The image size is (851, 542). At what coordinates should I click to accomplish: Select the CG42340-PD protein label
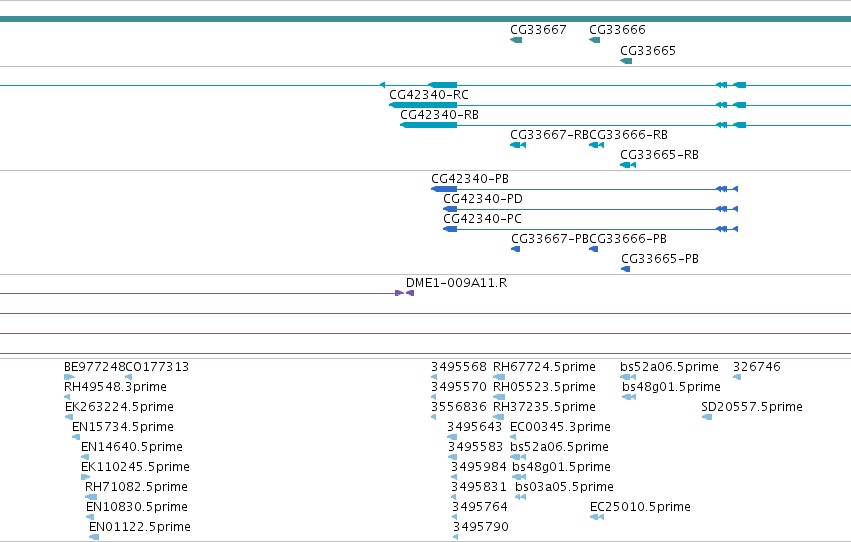(483, 199)
